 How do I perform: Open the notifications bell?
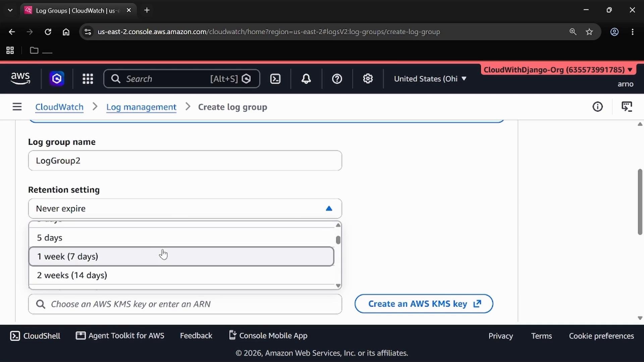(x=306, y=79)
